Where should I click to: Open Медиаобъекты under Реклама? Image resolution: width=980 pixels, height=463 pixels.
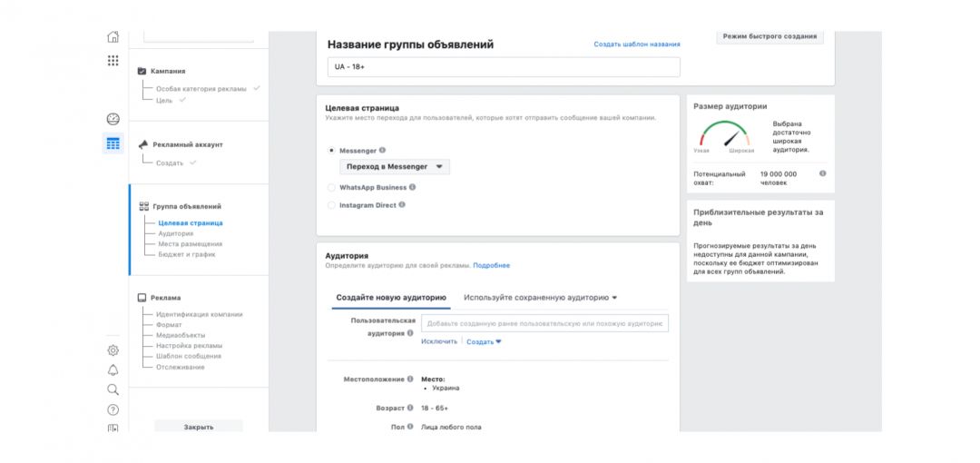181,335
